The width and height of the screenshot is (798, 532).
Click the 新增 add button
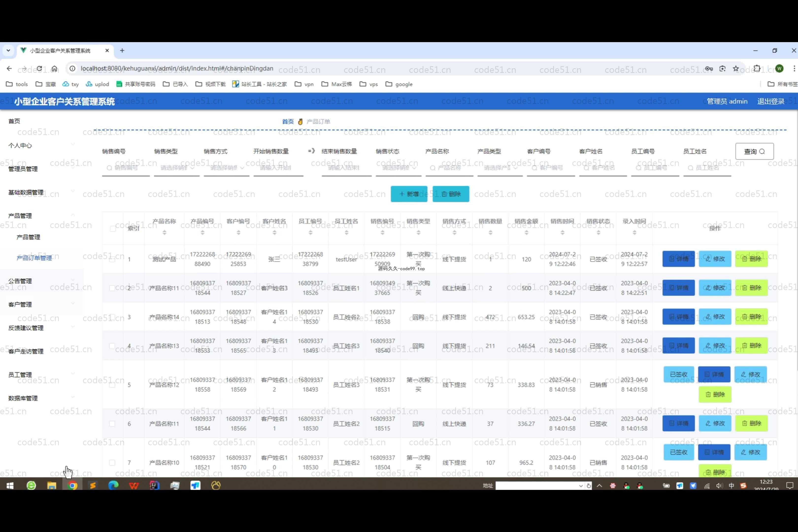409,194
